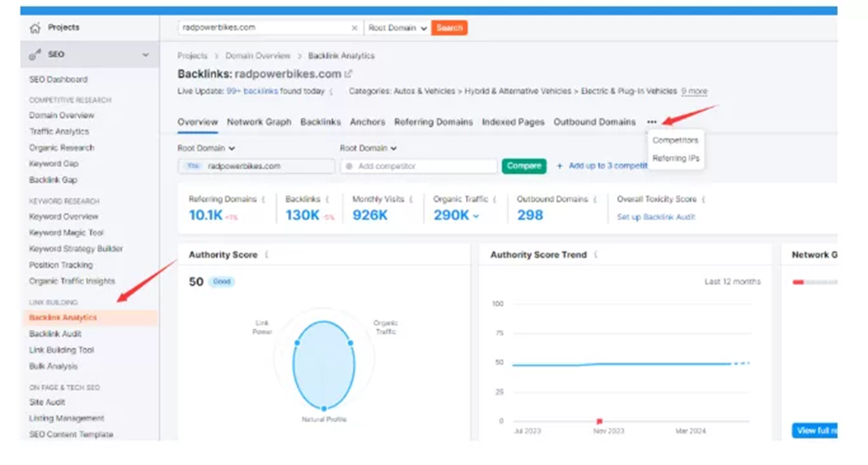Open Site Audit in sidebar
Image resolution: width=868 pixels, height=465 pixels.
click(47, 402)
